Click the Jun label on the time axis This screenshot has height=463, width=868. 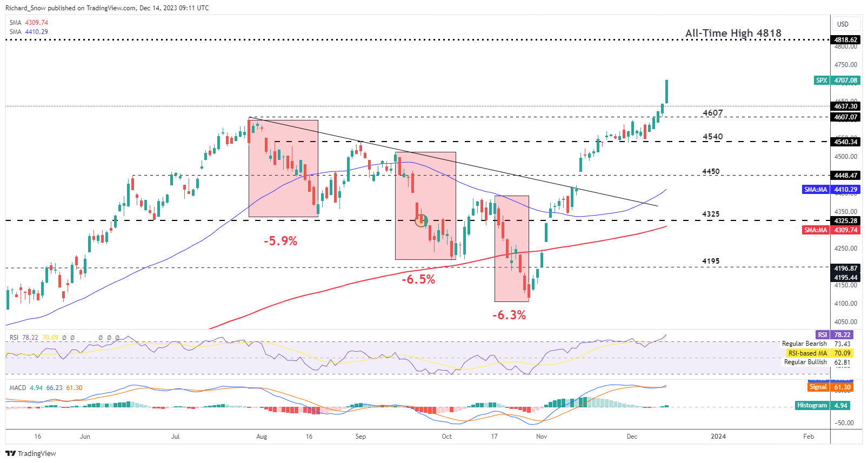click(x=85, y=437)
